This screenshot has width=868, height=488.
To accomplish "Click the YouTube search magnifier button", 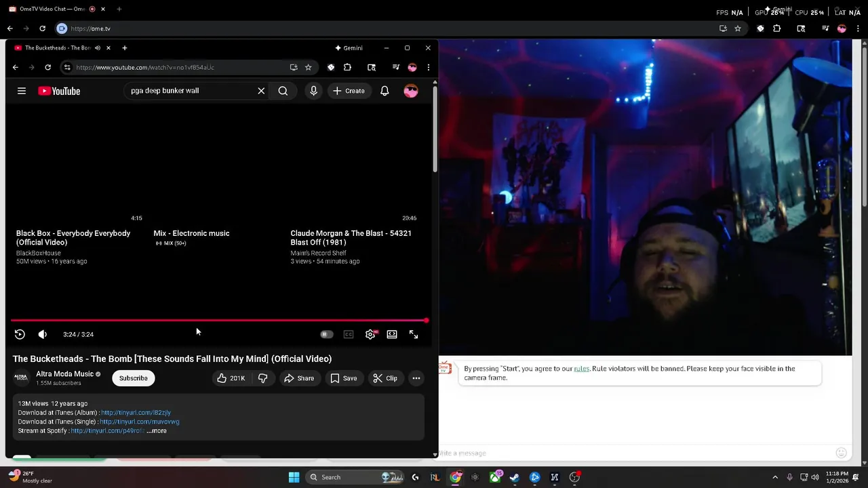I will pos(283,91).
